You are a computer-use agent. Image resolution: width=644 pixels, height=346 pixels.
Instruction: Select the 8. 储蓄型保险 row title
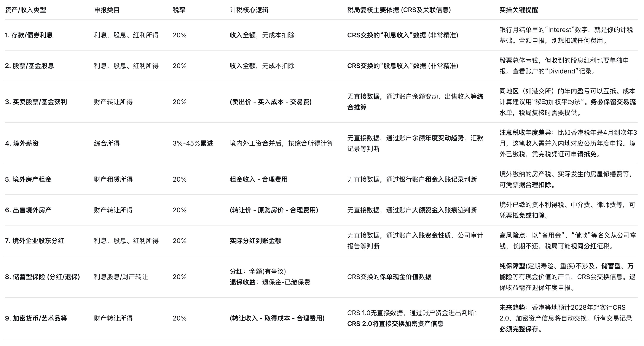click(x=43, y=277)
